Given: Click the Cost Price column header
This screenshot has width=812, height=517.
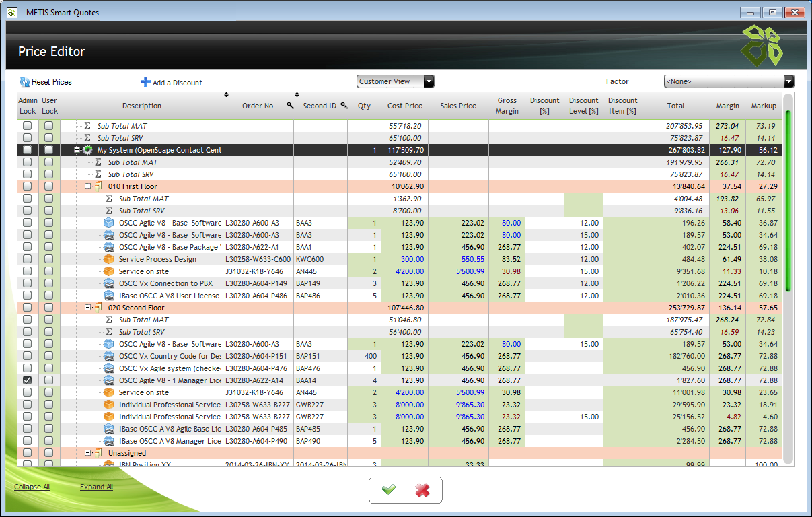Looking at the screenshot, I should tap(405, 106).
